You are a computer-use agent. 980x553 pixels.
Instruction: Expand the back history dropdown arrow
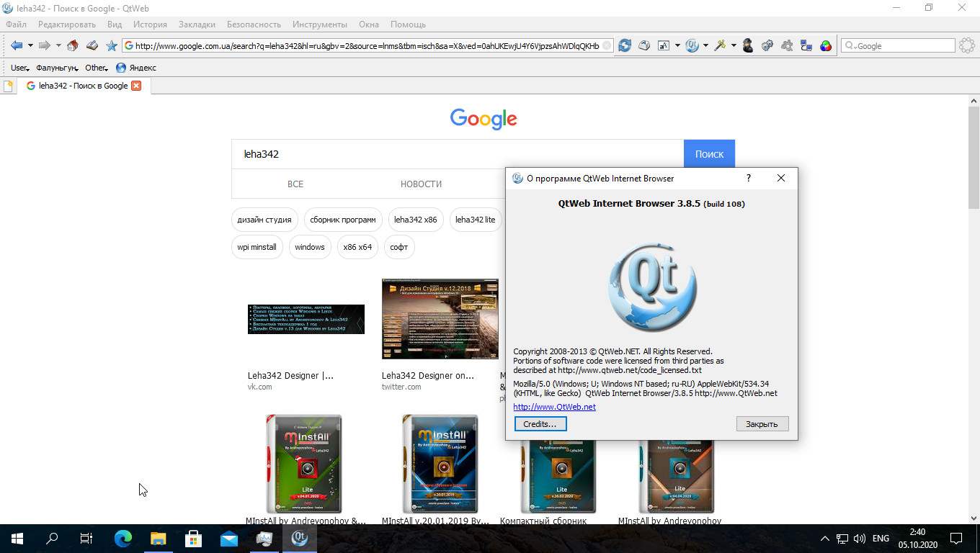(30, 45)
